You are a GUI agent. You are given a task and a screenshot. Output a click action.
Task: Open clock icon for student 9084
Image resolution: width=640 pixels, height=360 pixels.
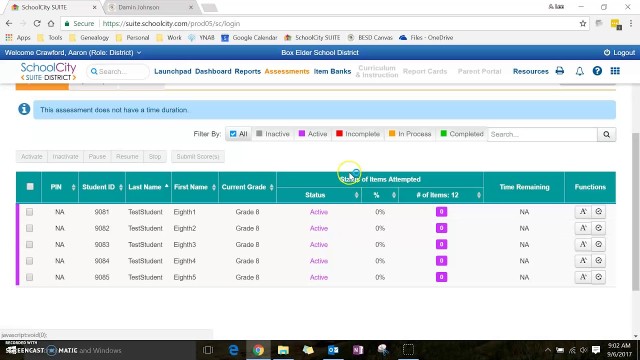598,260
